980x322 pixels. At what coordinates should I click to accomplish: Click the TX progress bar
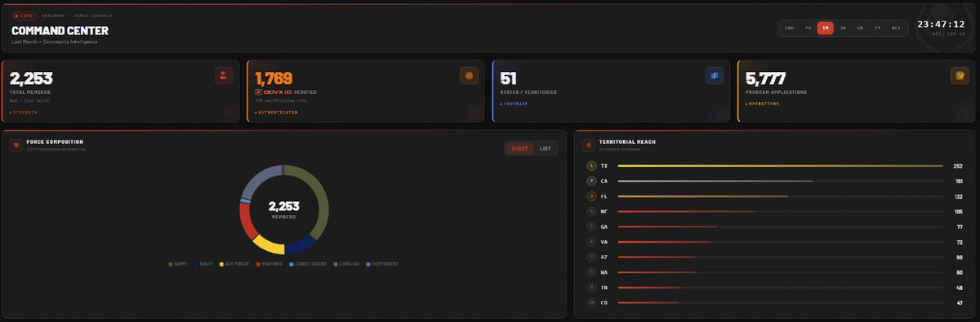tap(780, 166)
